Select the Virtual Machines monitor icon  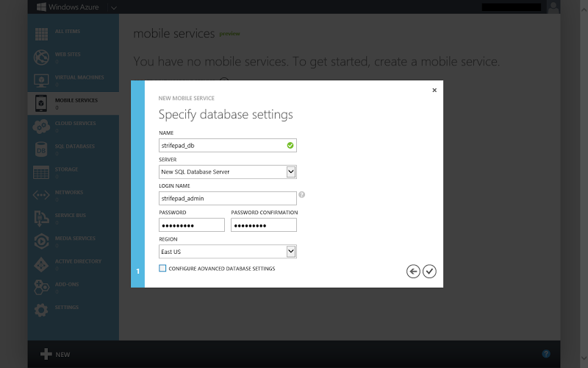tap(41, 80)
